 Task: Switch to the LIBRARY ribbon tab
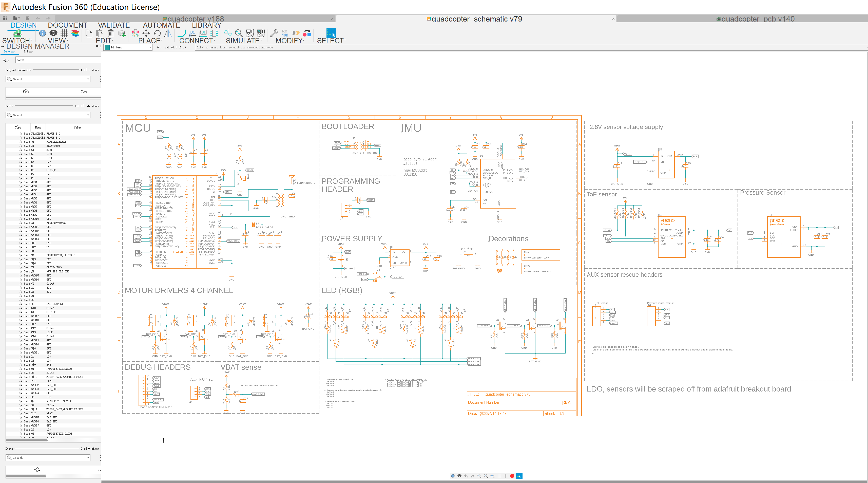(207, 25)
